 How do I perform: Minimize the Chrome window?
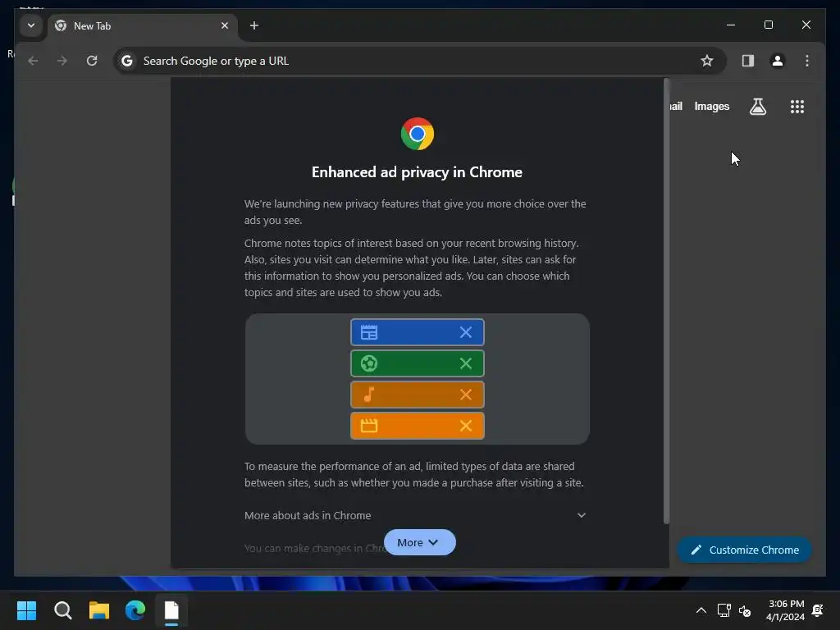tap(731, 25)
